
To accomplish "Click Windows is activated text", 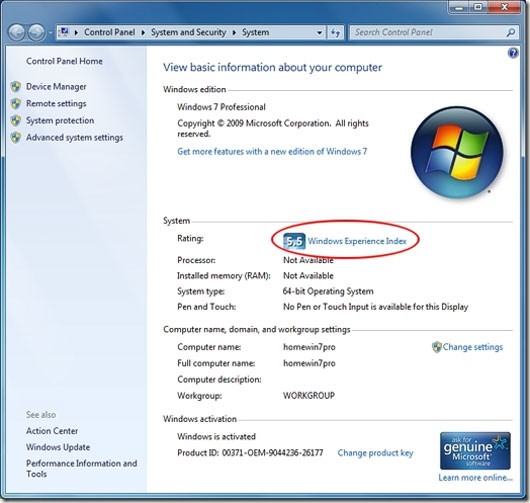I will 216,437.
